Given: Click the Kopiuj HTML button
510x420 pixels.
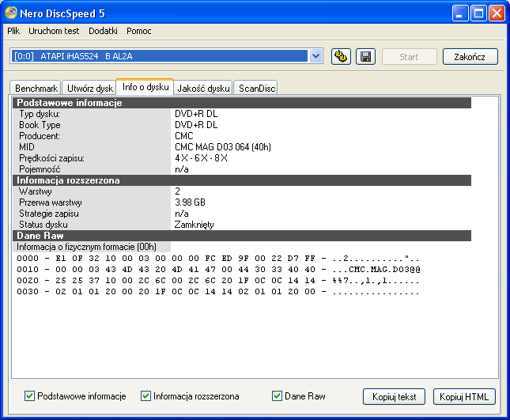Looking at the screenshot, I should pyautogui.click(x=464, y=396).
